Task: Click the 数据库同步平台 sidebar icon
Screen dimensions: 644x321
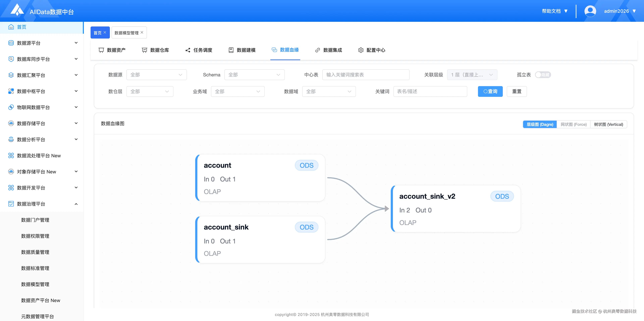Action: 11,59
